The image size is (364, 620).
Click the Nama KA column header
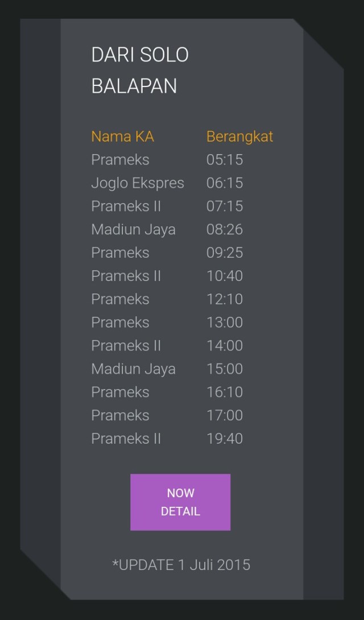coord(122,137)
